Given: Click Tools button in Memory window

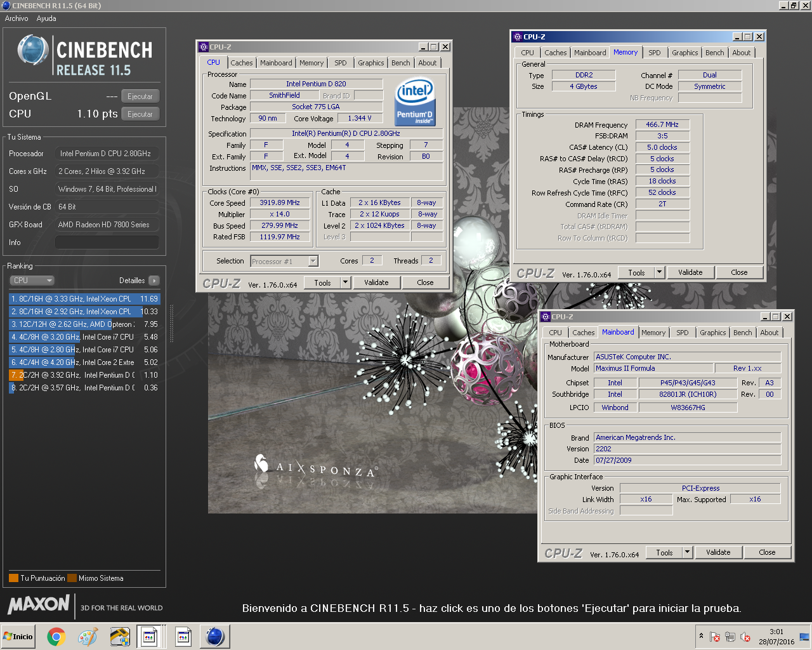Looking at the screenshot, I should tap(636, 272).
